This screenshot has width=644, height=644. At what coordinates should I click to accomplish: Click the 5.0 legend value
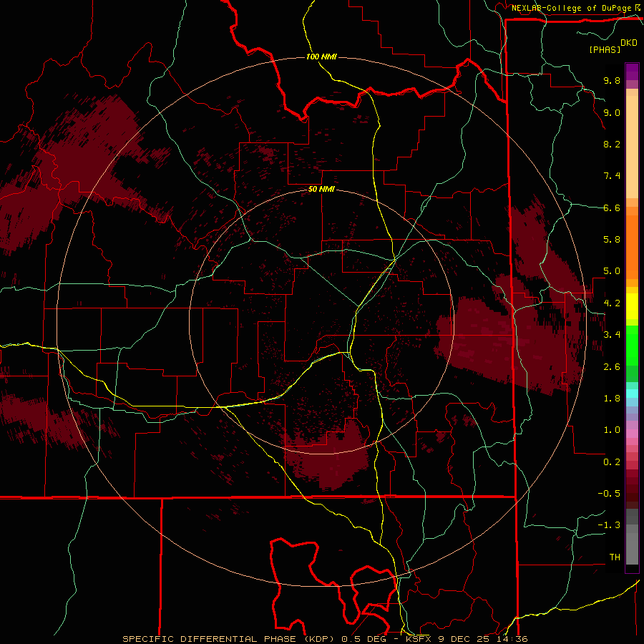click(612, 271)
